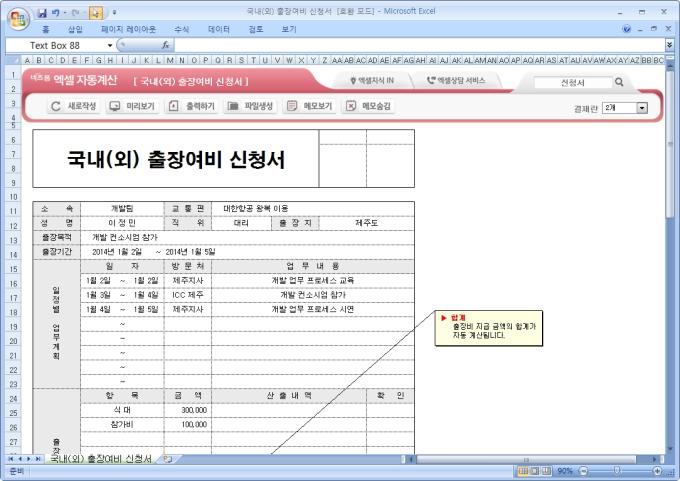Click the search magnifier icon beside 신청서

click(x=619, y=82)
